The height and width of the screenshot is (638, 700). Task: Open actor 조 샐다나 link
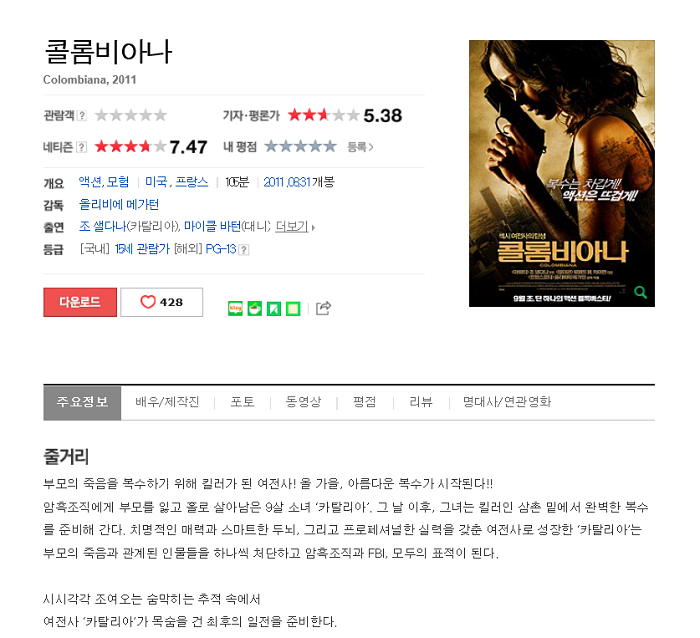(x=103, y=226)
